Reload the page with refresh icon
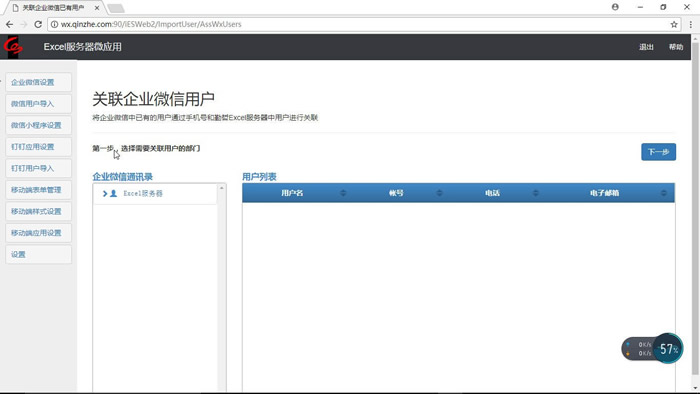This screenshot has width=700, height=394. coord(38,24)
